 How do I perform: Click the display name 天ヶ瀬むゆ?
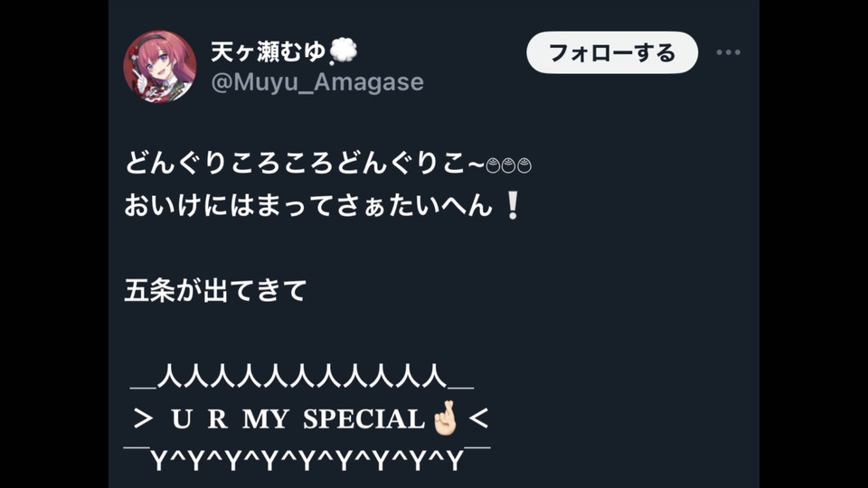(268, 52)
